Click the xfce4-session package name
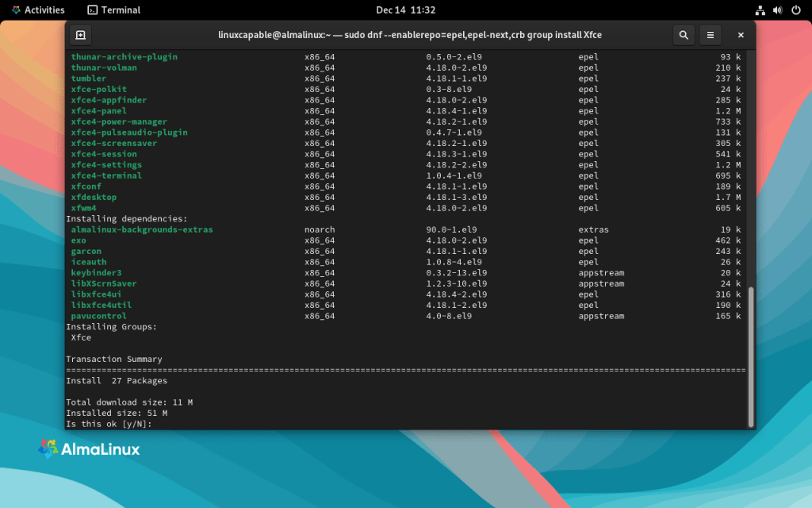The image size is (812, 508). point(104,154)
